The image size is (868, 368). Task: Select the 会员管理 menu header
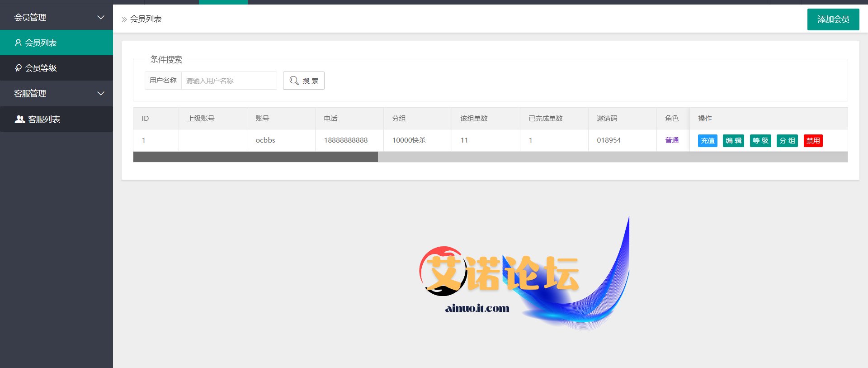click(57, 17)
